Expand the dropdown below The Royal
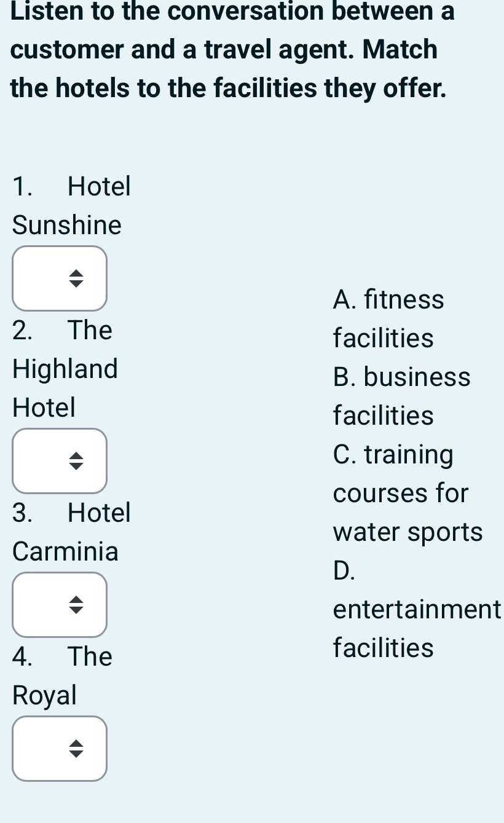 pyautogui.click(x=60, y=749)
